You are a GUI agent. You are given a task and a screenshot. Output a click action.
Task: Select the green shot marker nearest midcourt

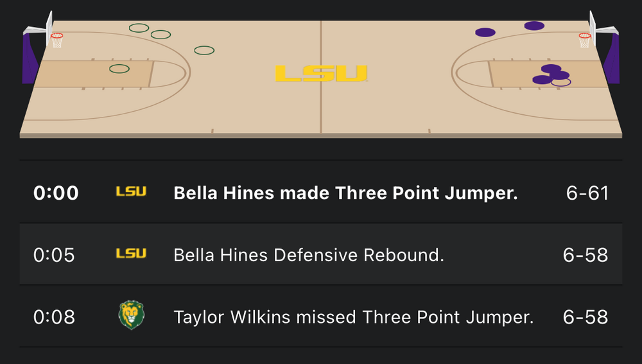(204, 50)
